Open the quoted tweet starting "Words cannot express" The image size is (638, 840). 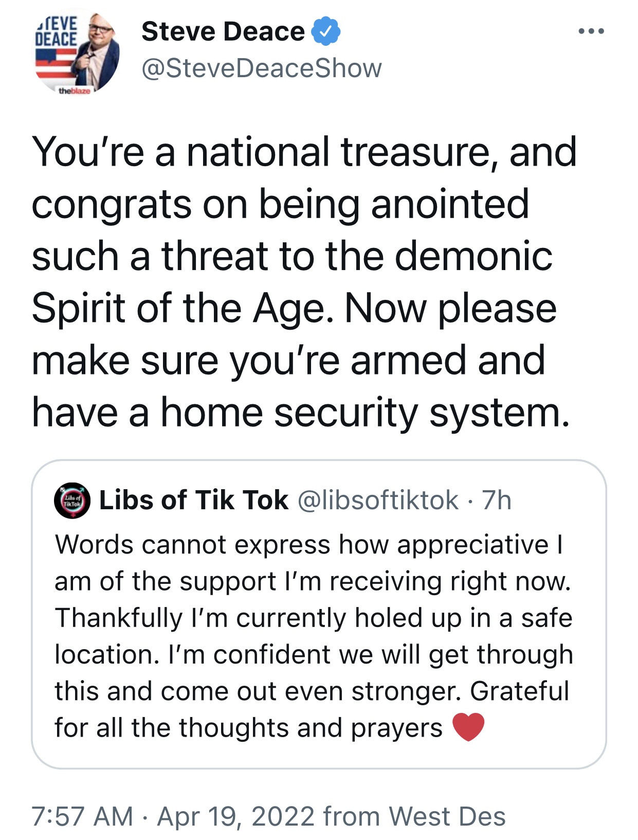point(319,614)
